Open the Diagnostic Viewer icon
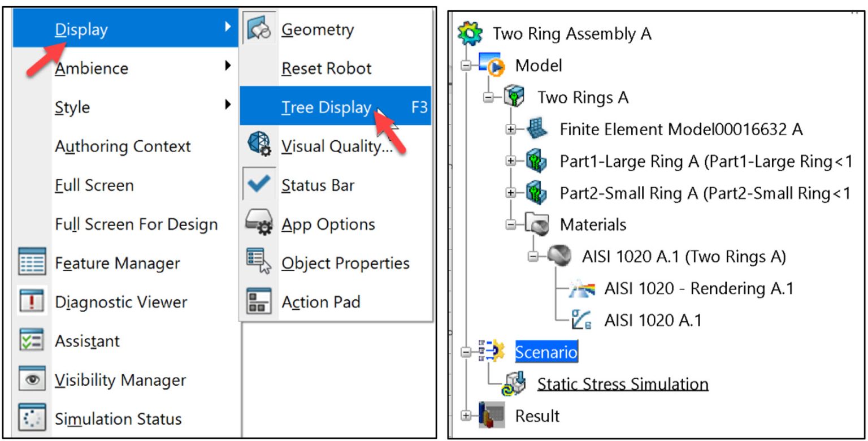Viewport: 868px width, 441px height. [33, 302]
